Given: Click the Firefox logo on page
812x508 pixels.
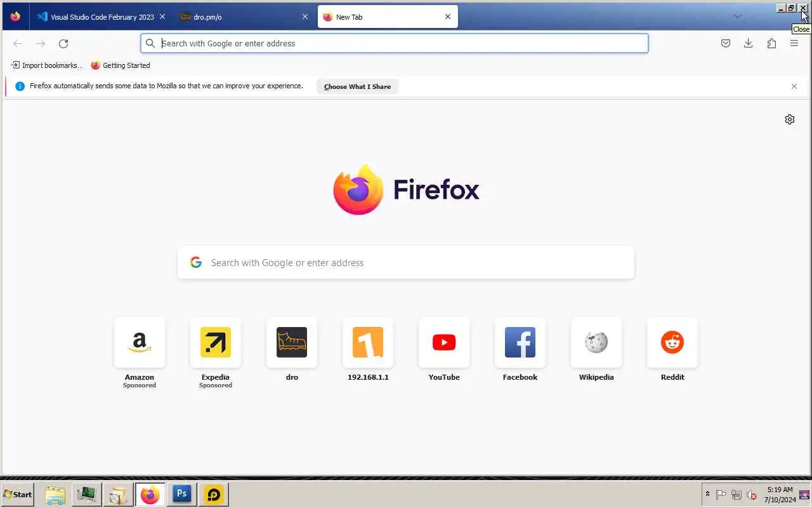Looking at the screenshot, I should (x=406, y=189).
